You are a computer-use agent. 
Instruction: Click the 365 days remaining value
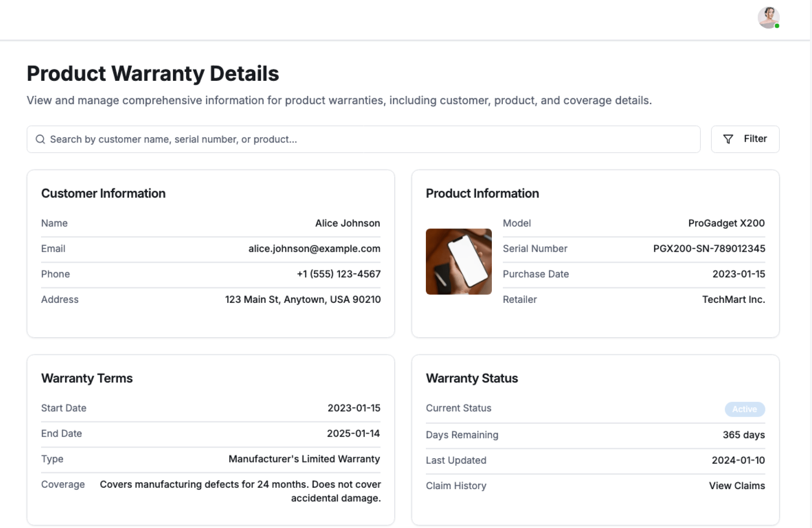pos(743,435)
